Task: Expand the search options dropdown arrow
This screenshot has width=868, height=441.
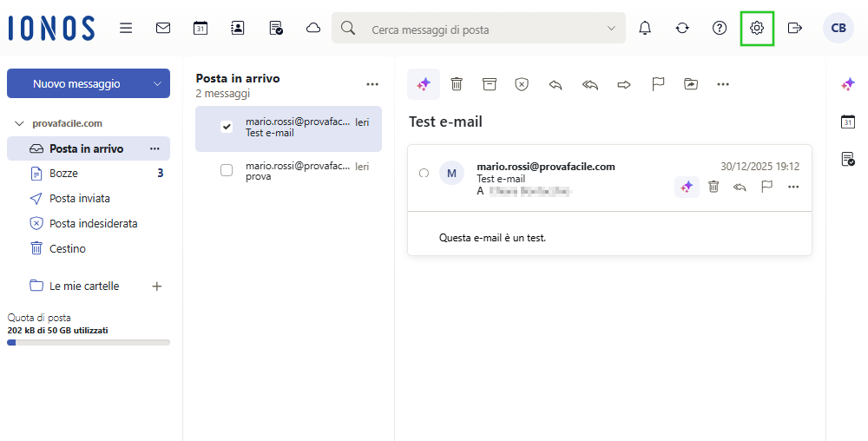Action: (x=611, y=29)
